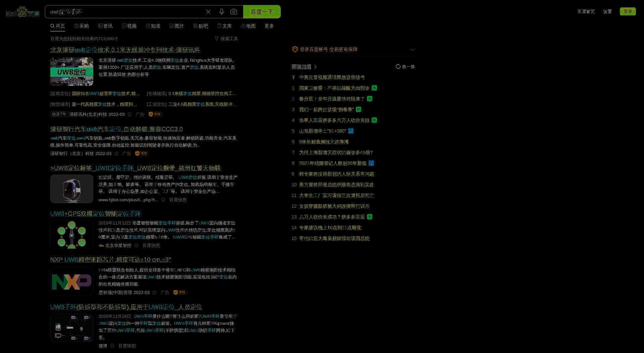Screen dimensions: 644x353
Task: Click the UWB定位 ad thumbnail
Action: [72, 71]
